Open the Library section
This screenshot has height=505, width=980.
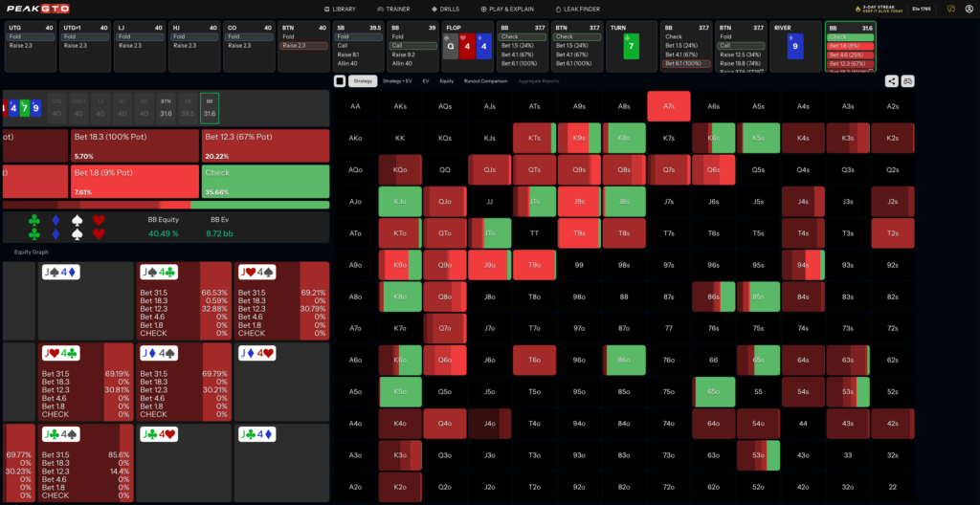click(x=340, y=10)
